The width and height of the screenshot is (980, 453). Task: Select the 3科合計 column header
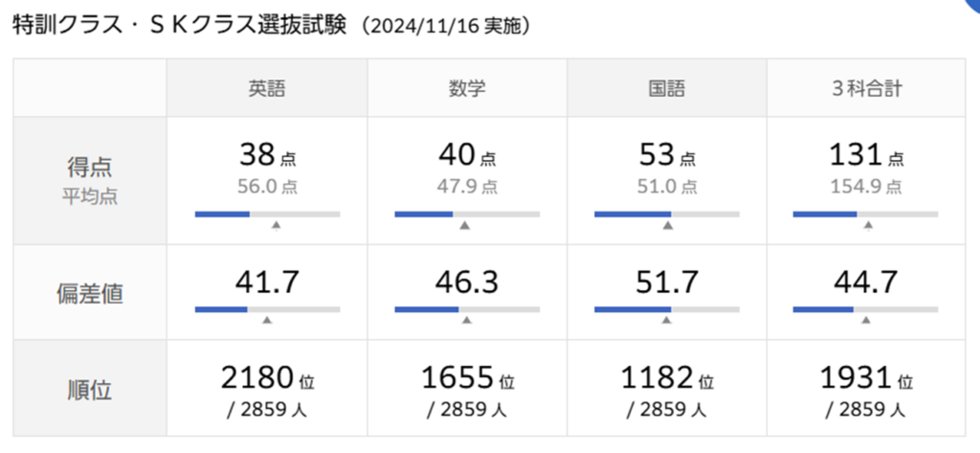tap(867, 89)
